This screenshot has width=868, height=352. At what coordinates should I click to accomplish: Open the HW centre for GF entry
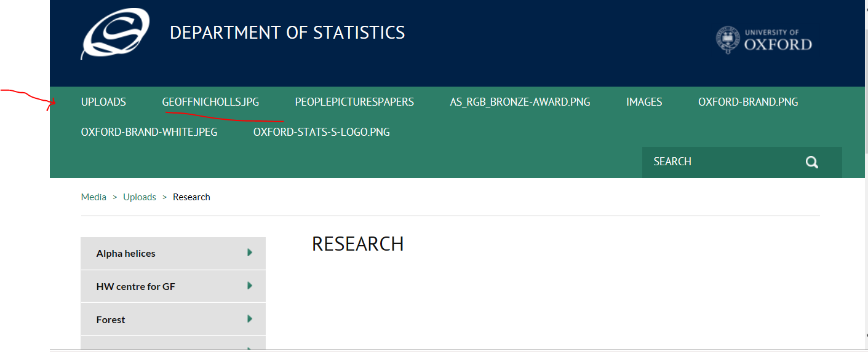pos(173,286)
